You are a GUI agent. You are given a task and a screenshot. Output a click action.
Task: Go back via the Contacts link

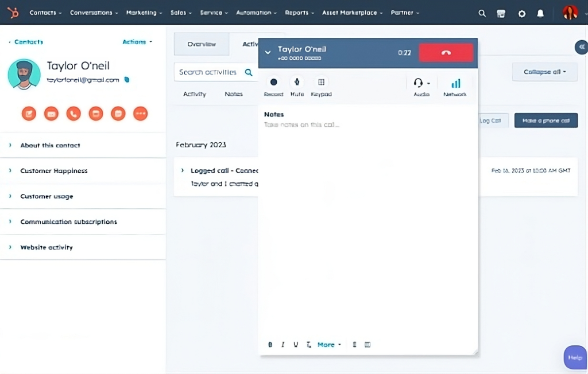(x=28, y=42)
